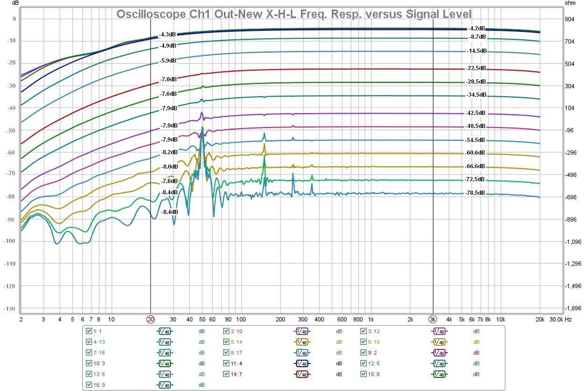
Task: Click the 1/48 smoothing icon for trace 1: 1
Action: pos(164,331)
